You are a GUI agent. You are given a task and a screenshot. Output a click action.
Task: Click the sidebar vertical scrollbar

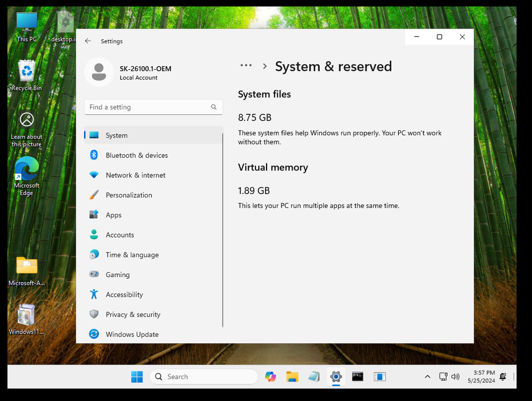click(x=222, y=230)
